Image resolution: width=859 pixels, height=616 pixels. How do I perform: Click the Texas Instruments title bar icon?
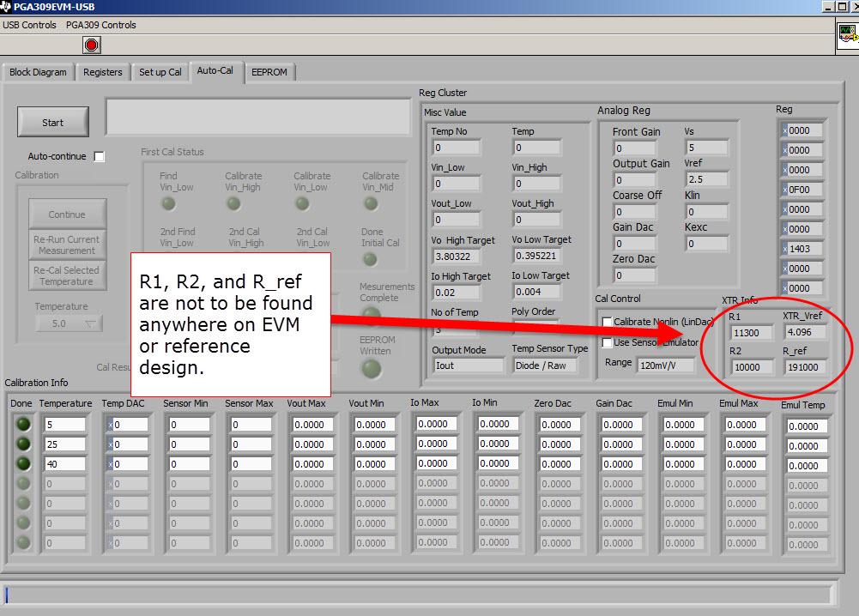click(x=5, y=7)
